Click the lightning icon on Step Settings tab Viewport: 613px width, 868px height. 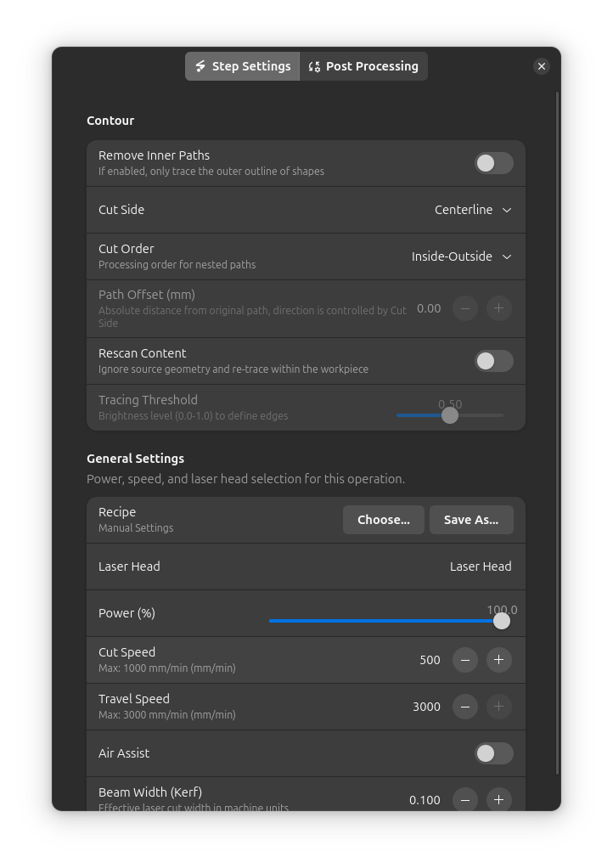tap(201, 65)
